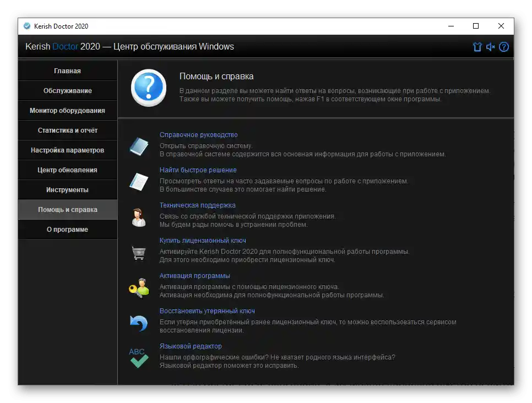Click the blue undo arrow icon

[139, 323]
